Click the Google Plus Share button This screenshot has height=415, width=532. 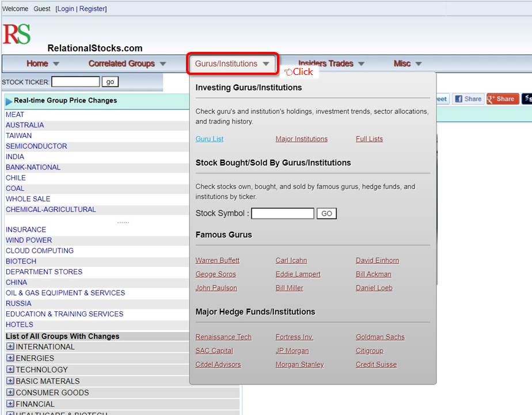[503, 99]
